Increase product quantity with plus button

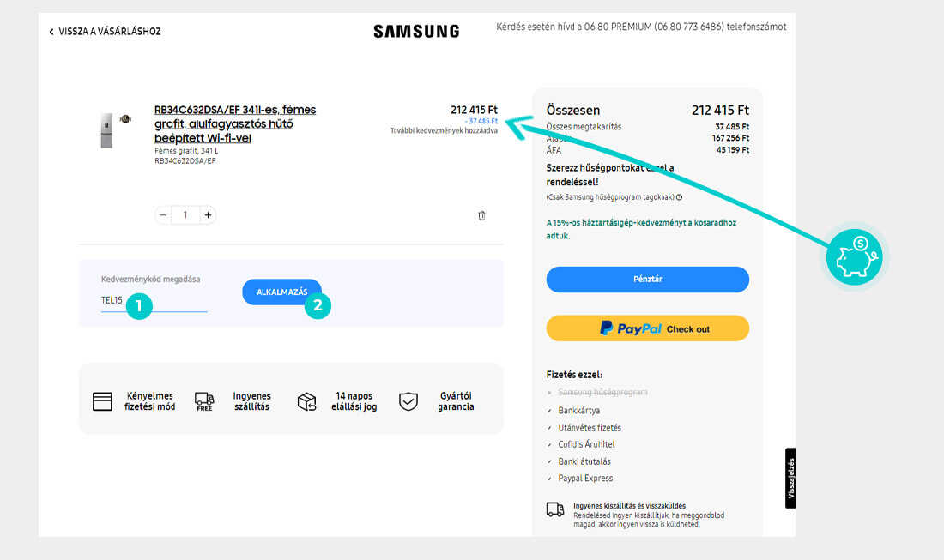(208, 214)
